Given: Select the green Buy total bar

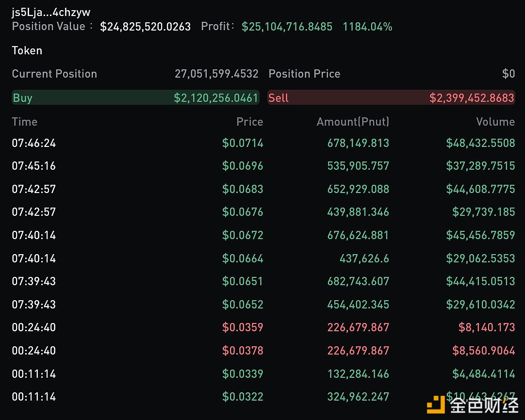Looking at the screenshot, I should pos(135,97).
